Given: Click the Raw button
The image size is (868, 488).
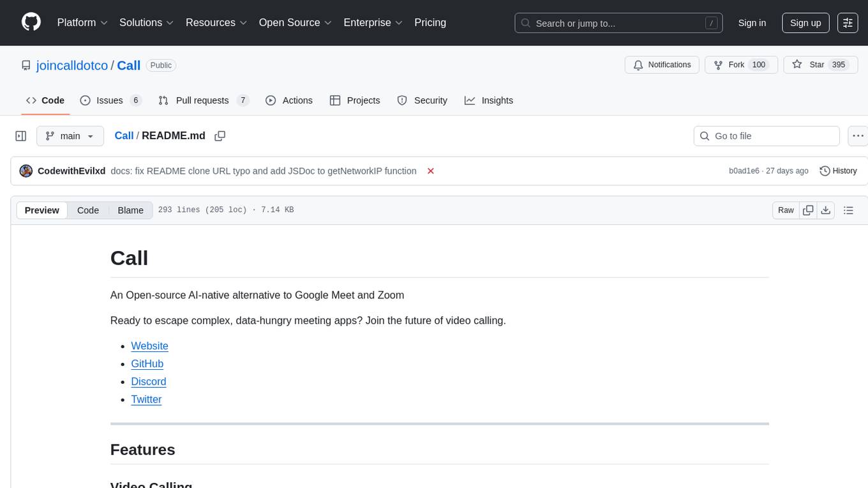Looking at the screenshot, I should point(786,210).
